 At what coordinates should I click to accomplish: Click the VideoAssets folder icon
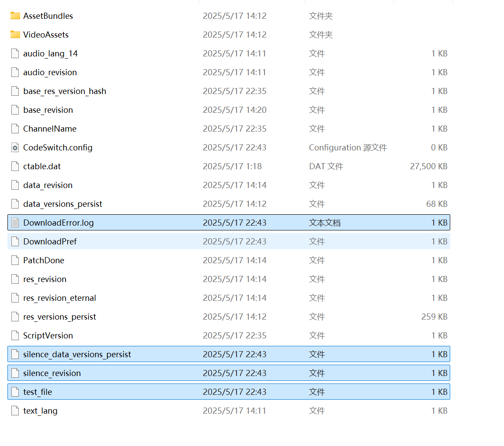click(x=15, y=35)
